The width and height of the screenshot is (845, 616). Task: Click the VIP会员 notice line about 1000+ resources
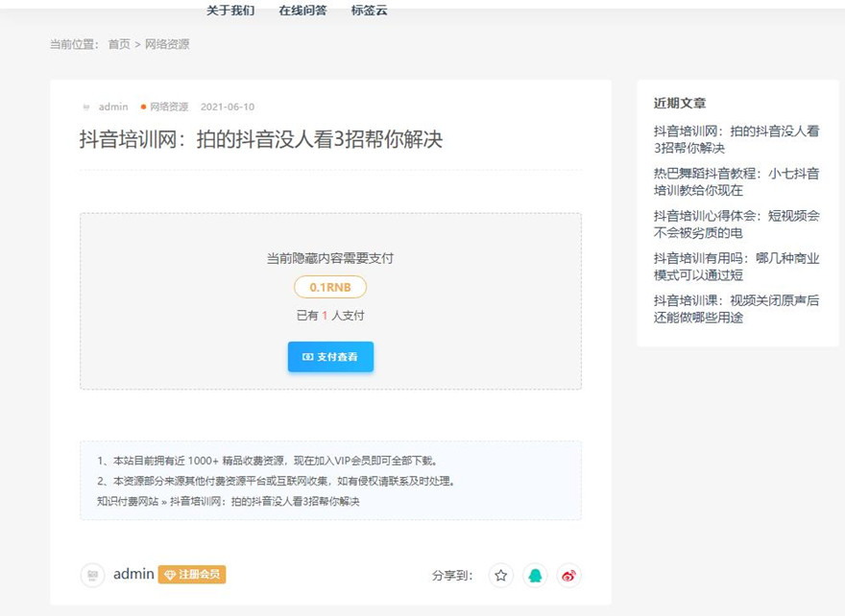pyautogui.click(x=268, y=461)
